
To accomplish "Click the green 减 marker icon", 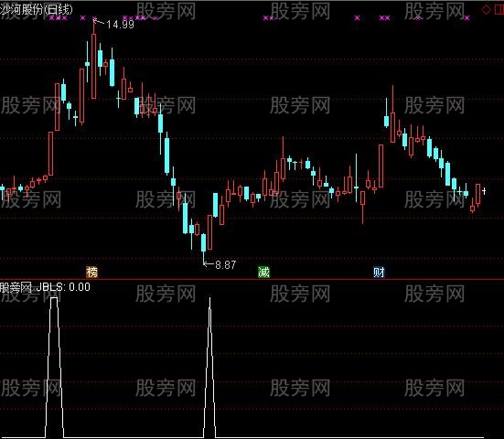I will pyautogui.click(x=264, y=273).
